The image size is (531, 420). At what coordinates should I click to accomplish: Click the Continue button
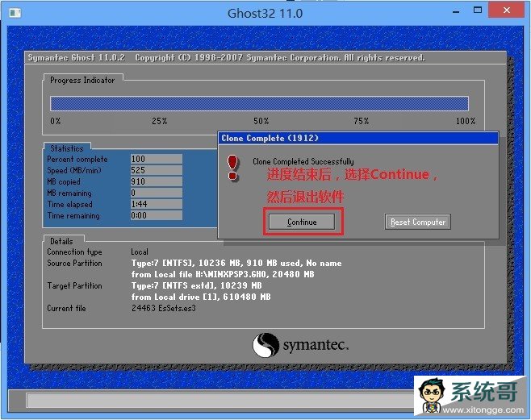(302, 222)
